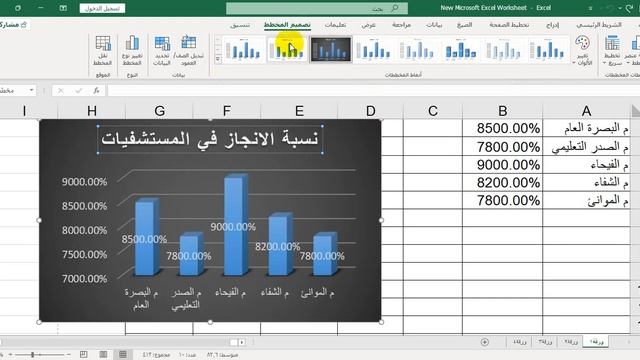The image size is (640, 360).
Task: Click the ribbon display options icon
Action: coord(63,8)
